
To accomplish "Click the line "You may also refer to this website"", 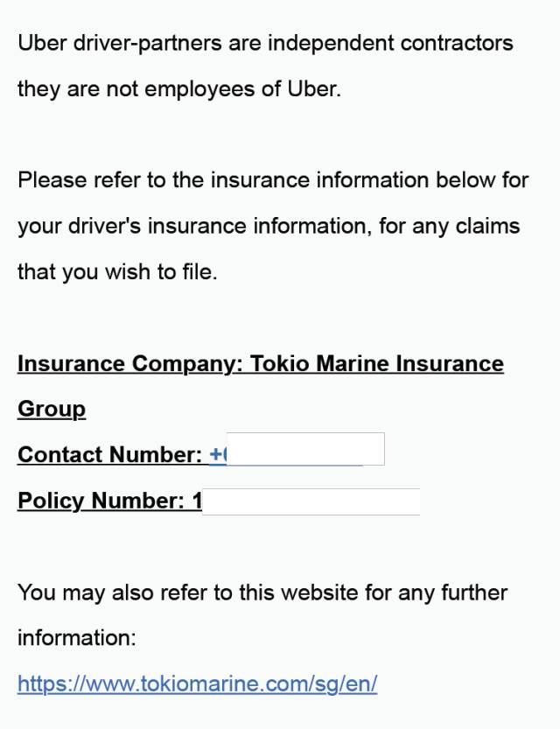I will tap(262, 592).
